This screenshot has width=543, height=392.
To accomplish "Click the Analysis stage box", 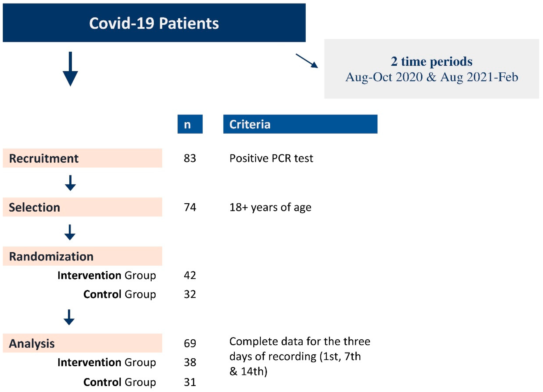I will pyautogui.click(x=82, y=343).
